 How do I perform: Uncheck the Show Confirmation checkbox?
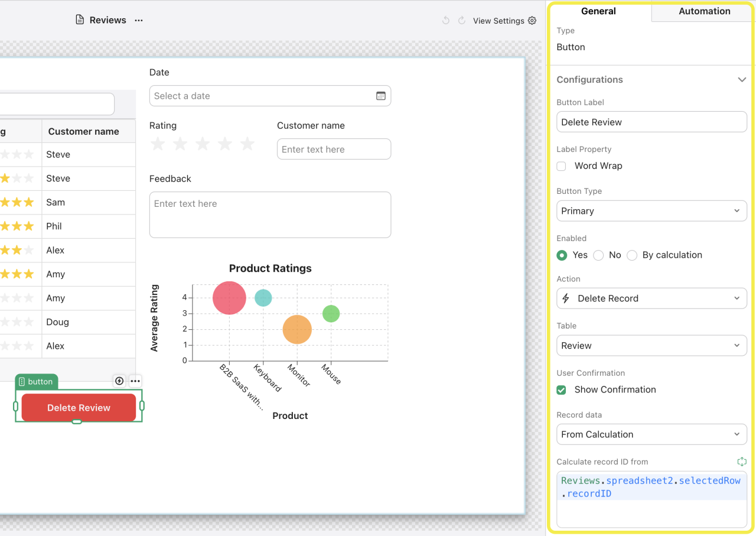pos(562,390)
